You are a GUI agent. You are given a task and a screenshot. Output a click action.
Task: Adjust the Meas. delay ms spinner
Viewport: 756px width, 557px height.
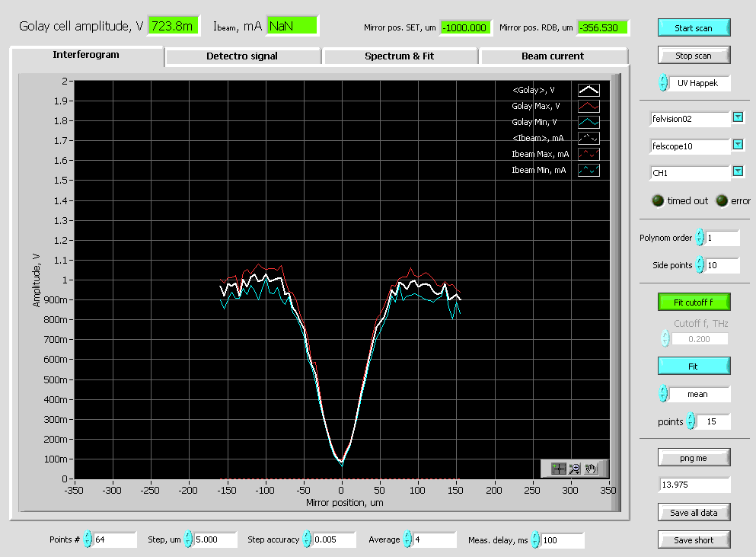536,539
